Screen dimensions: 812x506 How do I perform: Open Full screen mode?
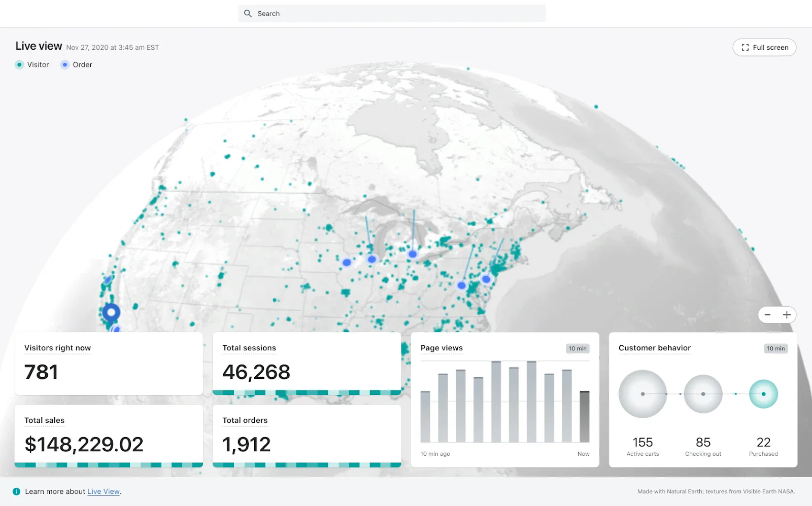(764, 47)
